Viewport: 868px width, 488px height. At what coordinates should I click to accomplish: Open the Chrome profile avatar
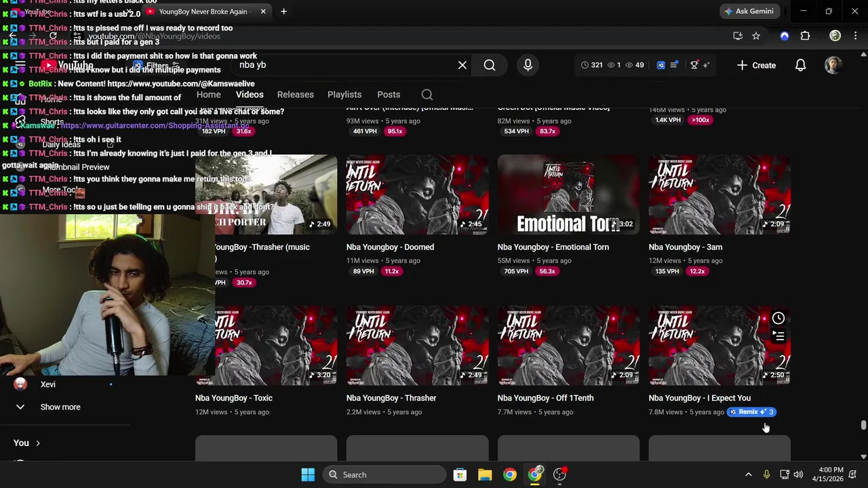pyautogui.click(x=835, y=36)
